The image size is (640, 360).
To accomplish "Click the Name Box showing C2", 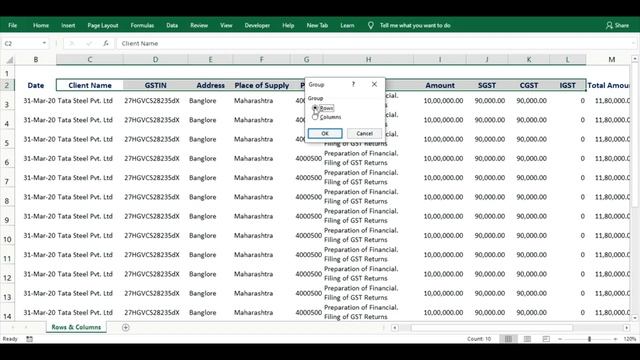I will (21, 43).
